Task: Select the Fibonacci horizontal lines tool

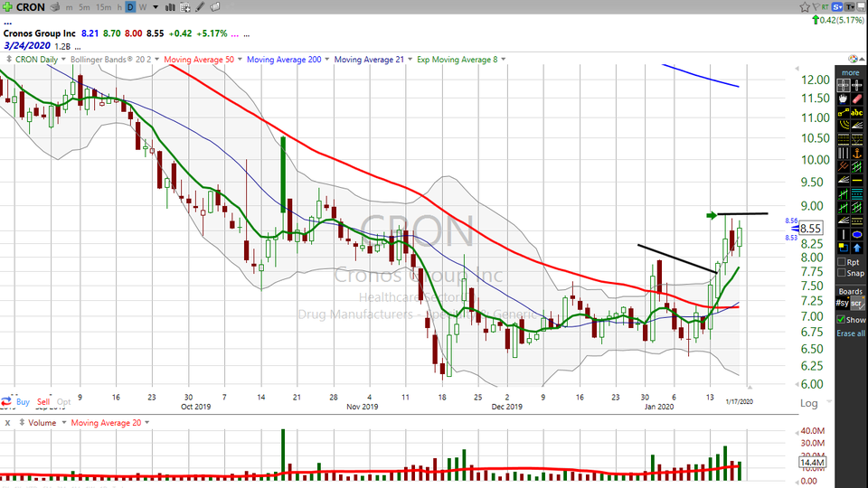Action: (844, 138)
